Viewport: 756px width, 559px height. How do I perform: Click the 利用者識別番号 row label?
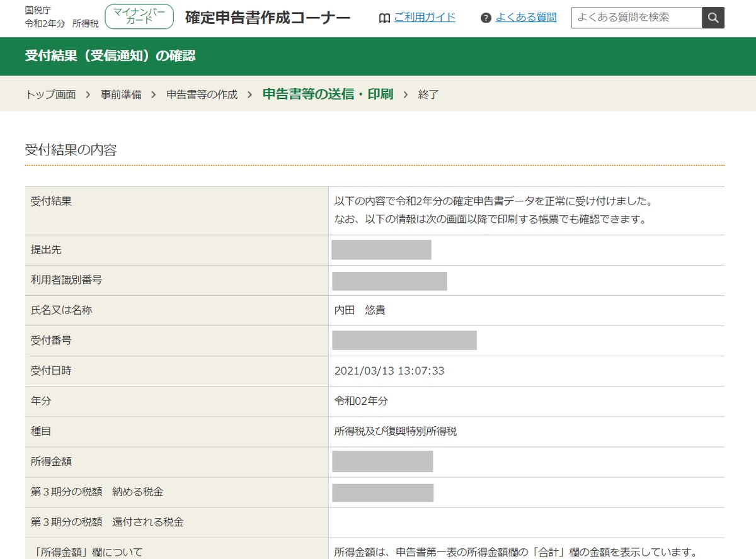click(66, 280)
